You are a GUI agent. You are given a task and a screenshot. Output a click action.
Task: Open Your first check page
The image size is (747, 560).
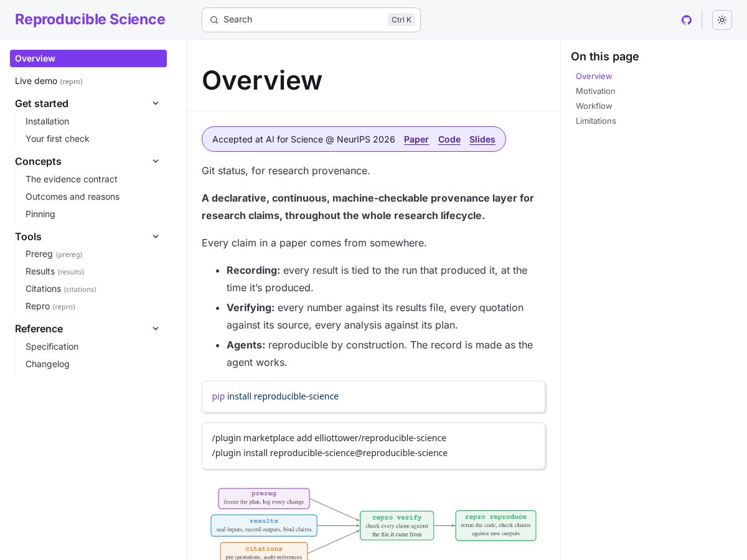57,139
